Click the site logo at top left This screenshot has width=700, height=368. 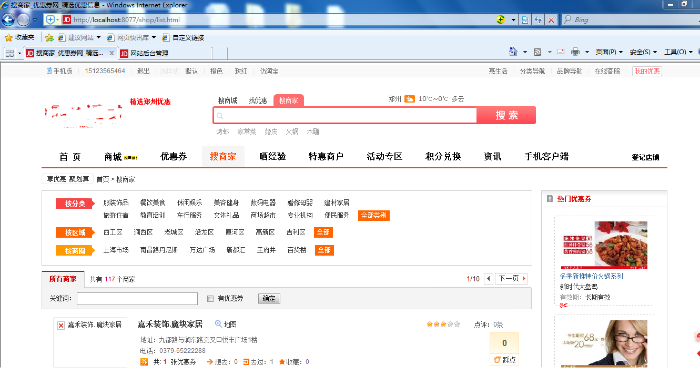tap(83, 115)
